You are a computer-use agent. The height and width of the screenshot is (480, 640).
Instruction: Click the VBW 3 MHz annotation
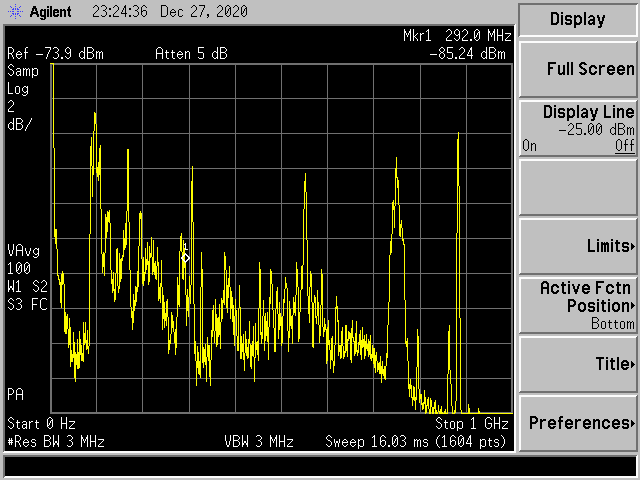click(258, 441)
